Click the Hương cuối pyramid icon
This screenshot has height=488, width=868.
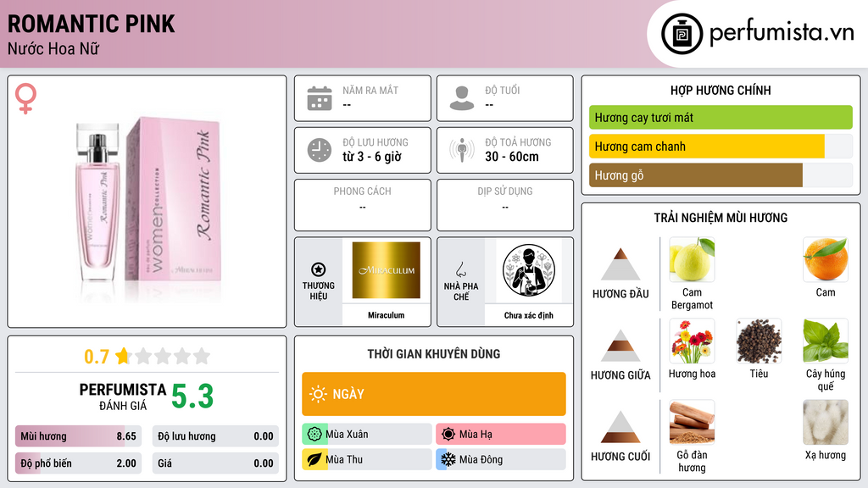620,427
